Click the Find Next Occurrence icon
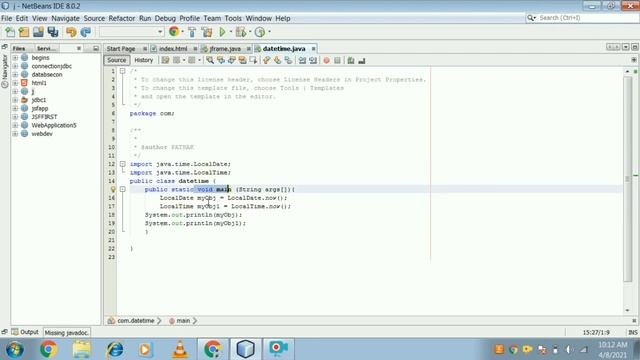Image resolution: width=640 pixels, height=360 pixels. coord(231,60)
